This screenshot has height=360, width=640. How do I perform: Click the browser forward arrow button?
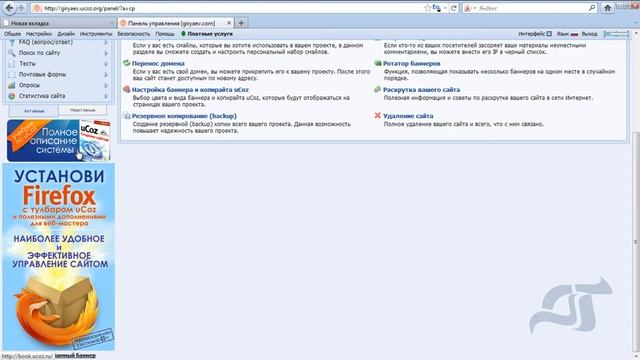coord(22,8)
